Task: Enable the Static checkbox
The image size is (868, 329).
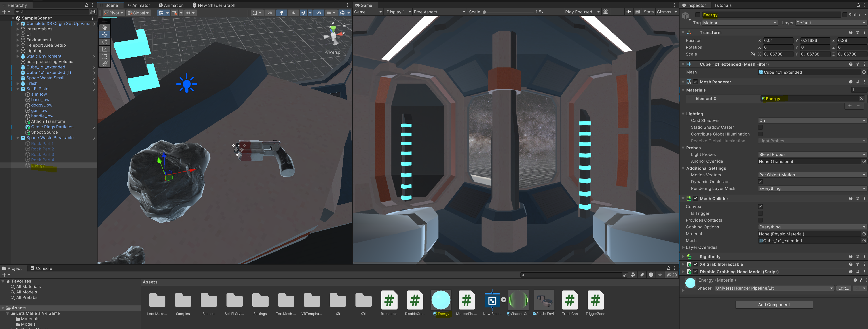Action: (844, 15)
